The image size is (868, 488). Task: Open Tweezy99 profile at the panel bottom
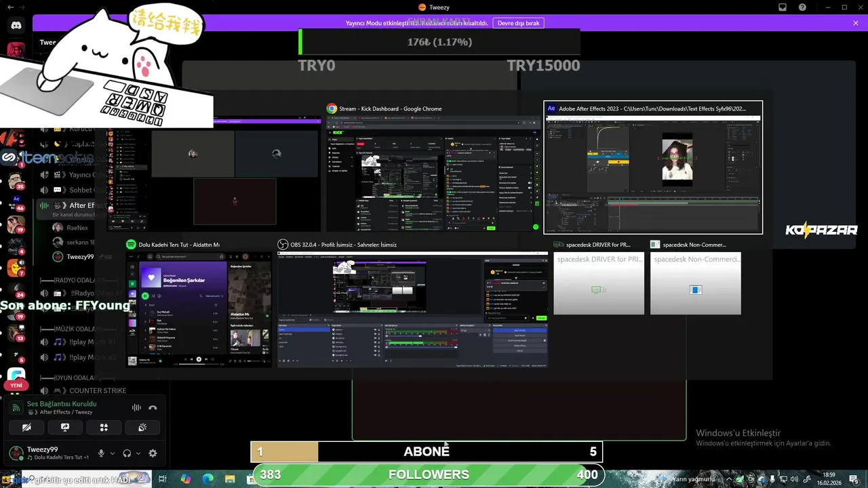click(x=49, y=453)
